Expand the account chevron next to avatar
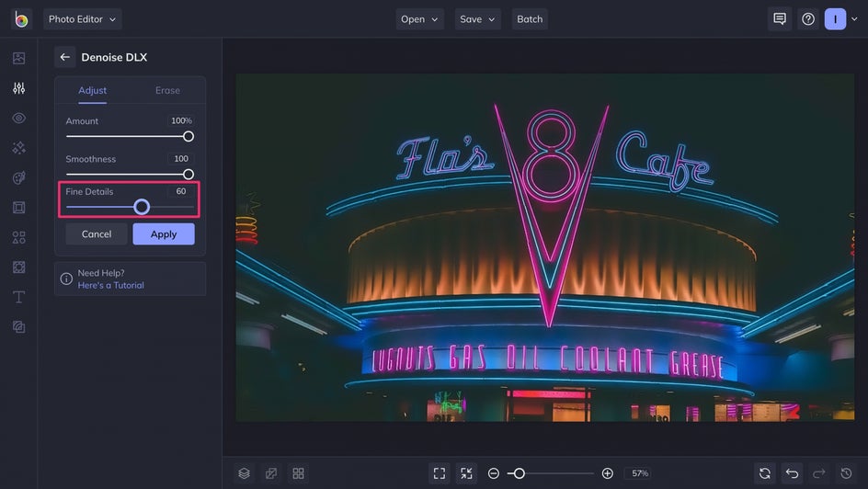 (x=854, y=19)
